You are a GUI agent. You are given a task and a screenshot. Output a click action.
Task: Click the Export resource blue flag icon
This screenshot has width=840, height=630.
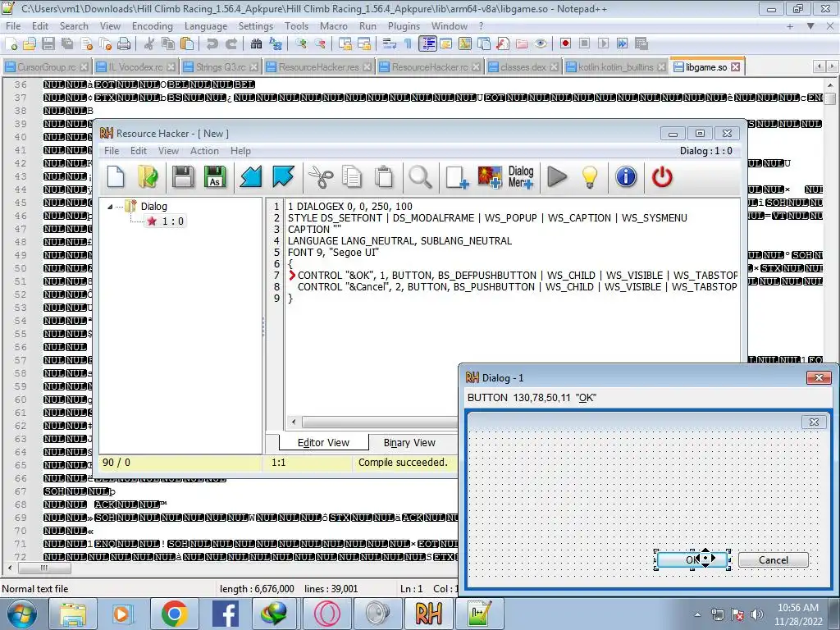click(283, 177)
